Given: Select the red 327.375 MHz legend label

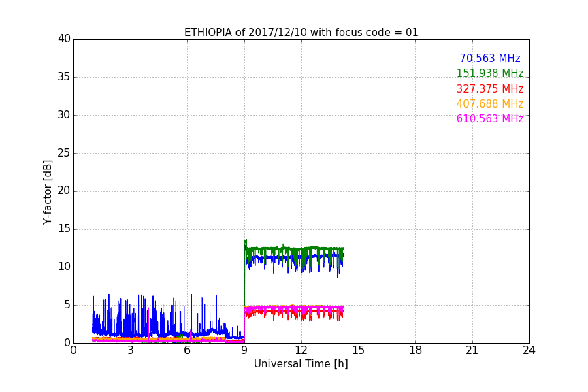Looking at the screenshot, I should click(x=490, y=88).
